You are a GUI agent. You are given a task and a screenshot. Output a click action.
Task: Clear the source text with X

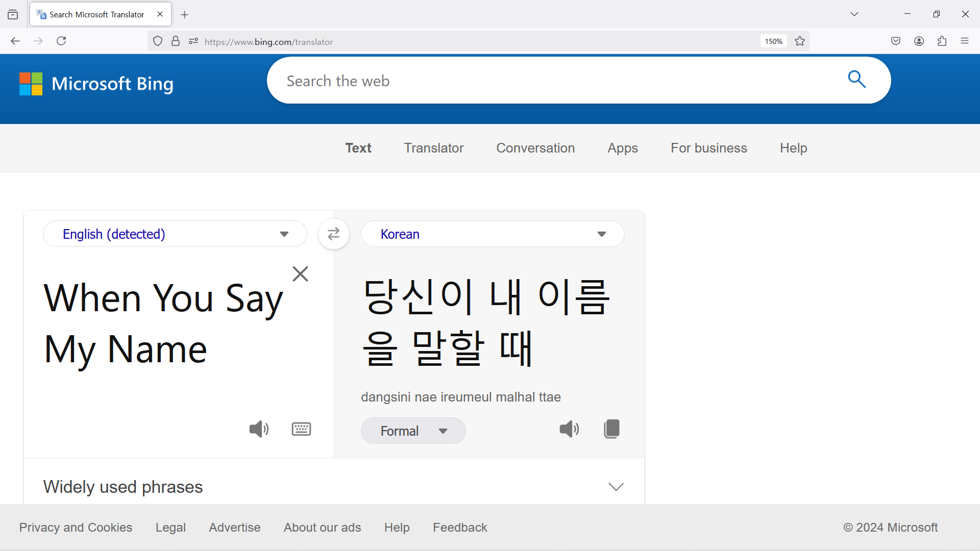coord(300,274)
